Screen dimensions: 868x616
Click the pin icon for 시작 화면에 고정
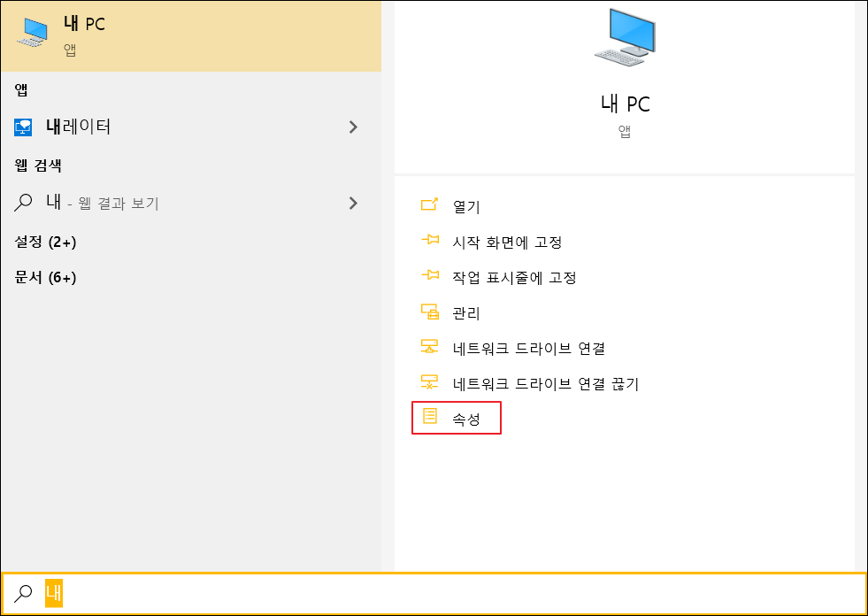pos(429,241)
